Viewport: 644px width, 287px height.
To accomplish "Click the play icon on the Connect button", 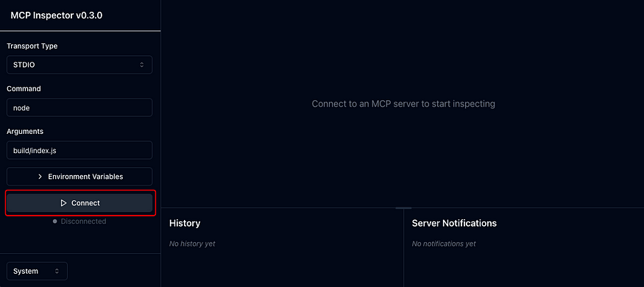I will (x=63, y=203).
